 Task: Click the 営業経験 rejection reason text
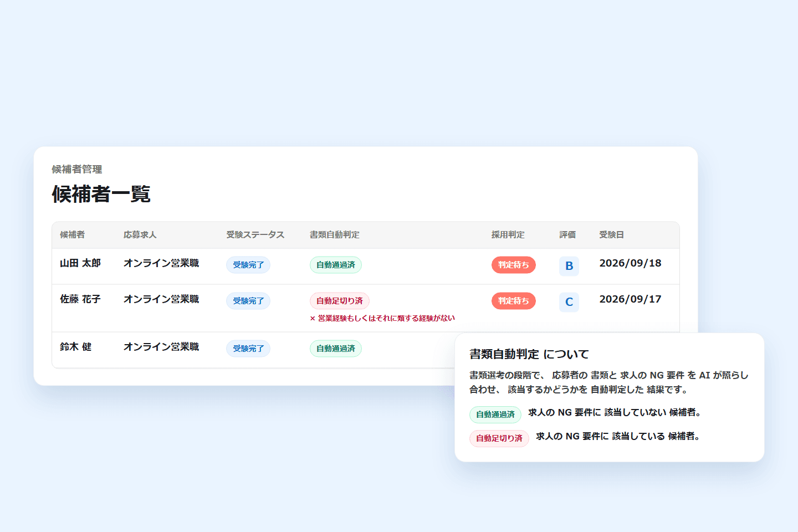(x=382, y=318)
